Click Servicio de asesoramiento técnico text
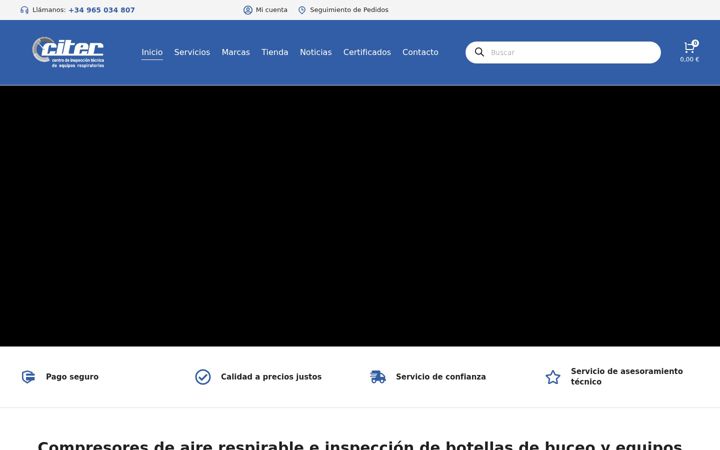 (x=627, y=377)
